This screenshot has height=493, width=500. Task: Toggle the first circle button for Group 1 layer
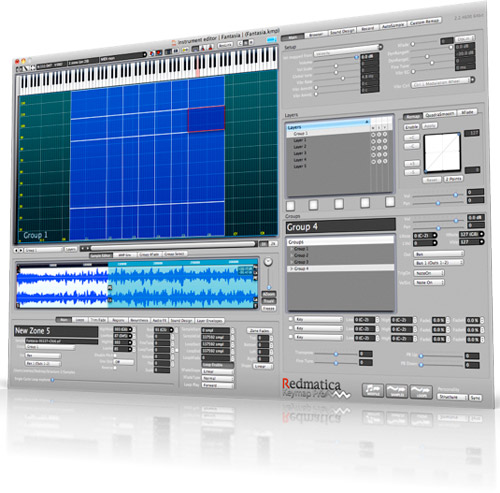point(373,135)
